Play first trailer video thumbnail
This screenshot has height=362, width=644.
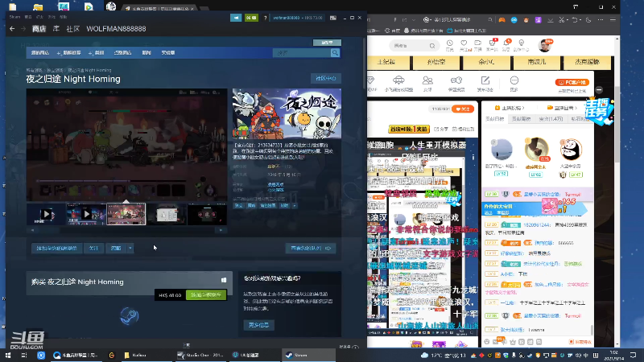tap(46, 214)
